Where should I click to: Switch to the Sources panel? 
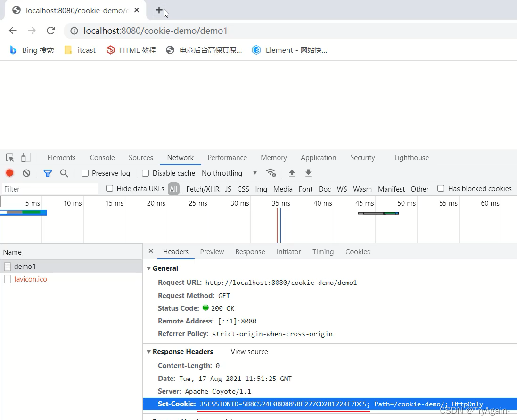[x=141, y=158]
